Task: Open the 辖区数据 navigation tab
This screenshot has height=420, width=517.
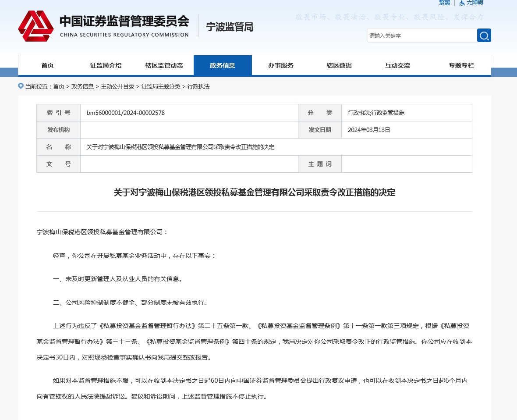Action: pyautogui.click(x=339, y=65)
